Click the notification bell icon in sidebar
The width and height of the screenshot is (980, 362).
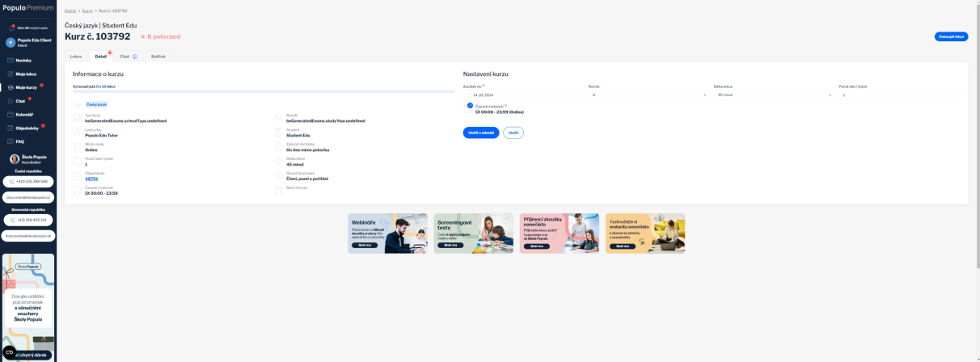[x=11, y=27]
